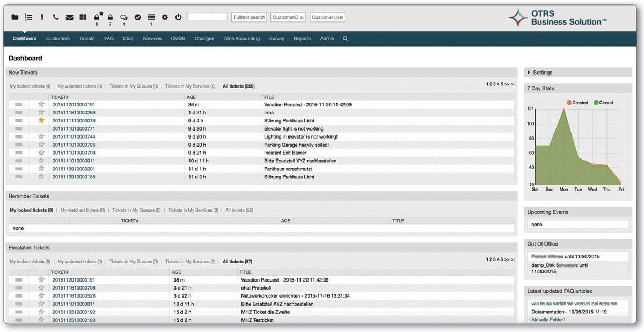Screen dimensions: 644x332
Task: Toggle watch star for ticket 2015111810000266
Action: tap(41, 112)
